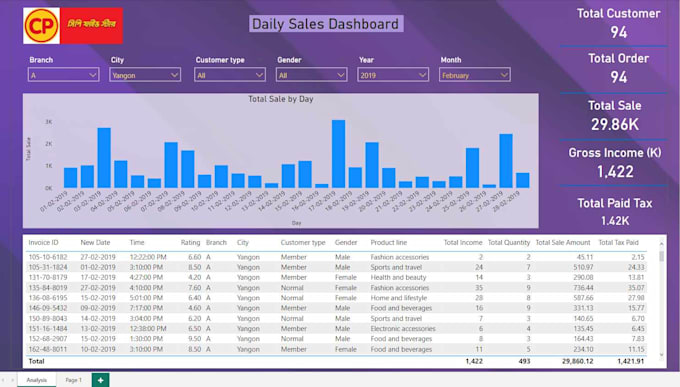
Task: Sort table by Total Quantity header
Action: [x=509, y=243]
